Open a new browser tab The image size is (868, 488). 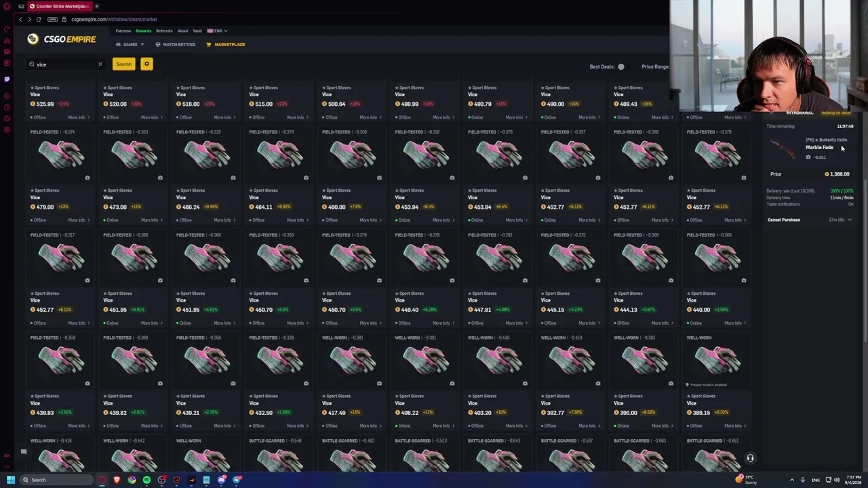pyautogui.click(x=96, y=6)
